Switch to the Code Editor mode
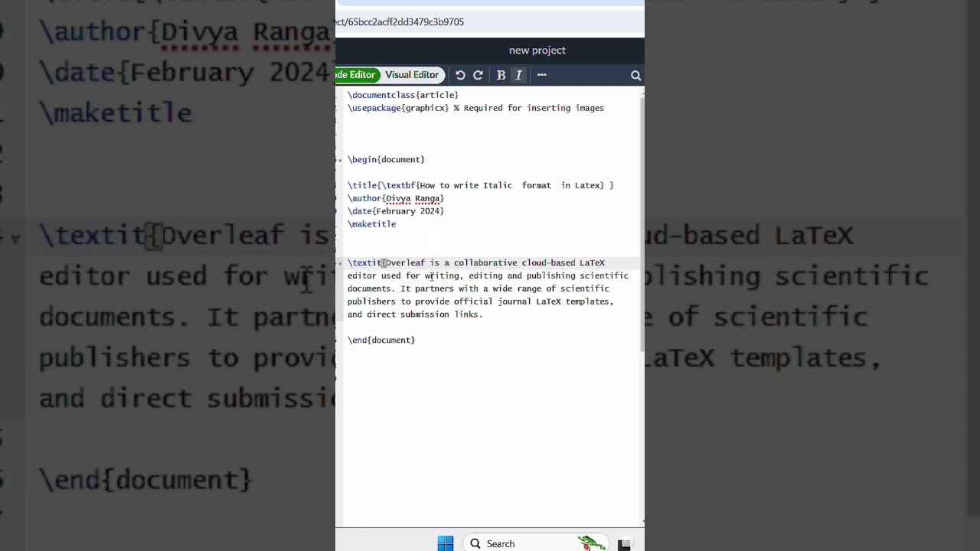 tap(356, 75)
